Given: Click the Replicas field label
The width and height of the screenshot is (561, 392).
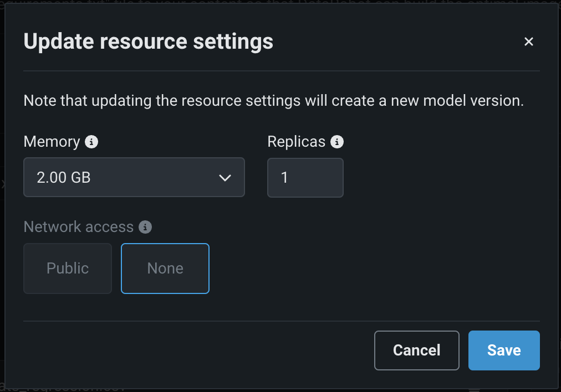Looking at the screenshot, I should 296,142.
